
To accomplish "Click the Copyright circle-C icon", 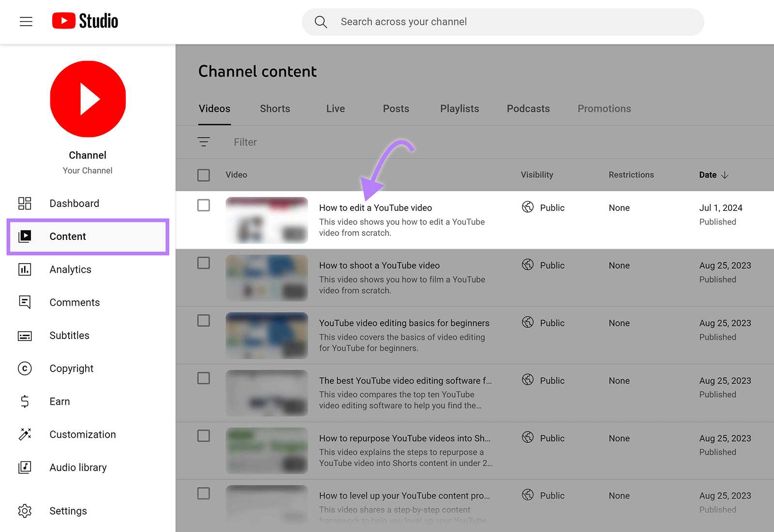I will point(25,369).
